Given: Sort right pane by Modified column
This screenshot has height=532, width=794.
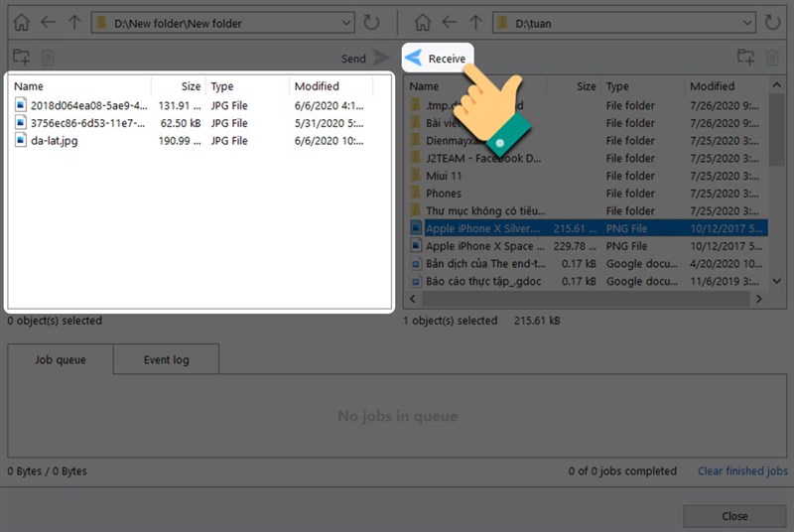Looking at the screenshot, I should pos(727,86).
